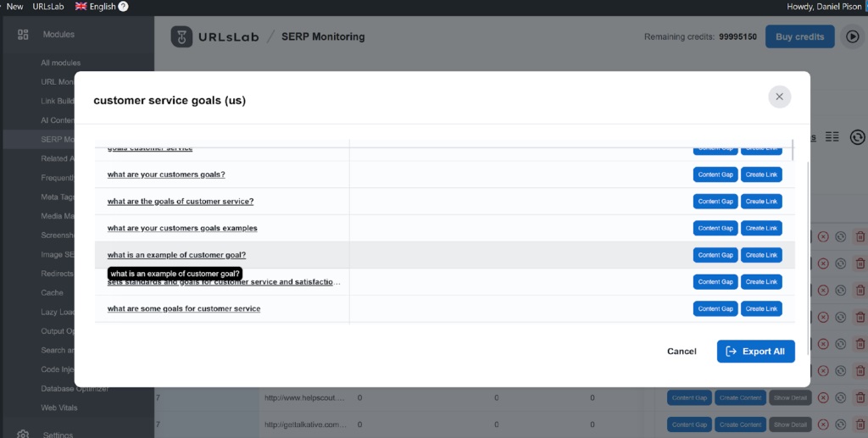Open 'sets standards and goals for customer service' query
The image size is (868, 438).
pos(224,282)
